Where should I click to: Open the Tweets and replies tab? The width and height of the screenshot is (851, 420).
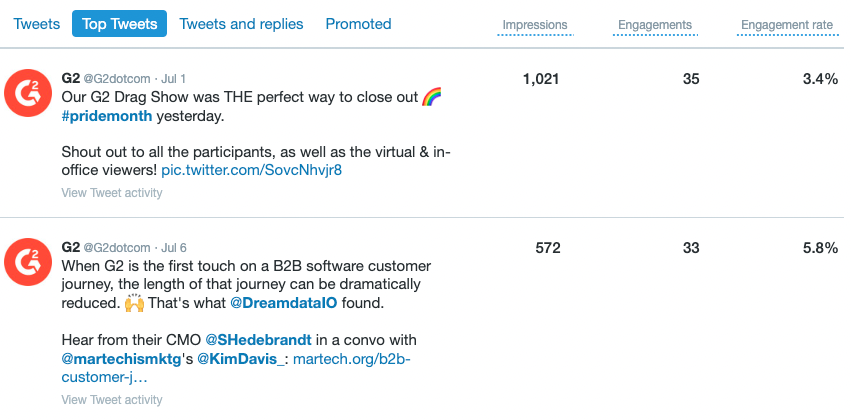242,24
